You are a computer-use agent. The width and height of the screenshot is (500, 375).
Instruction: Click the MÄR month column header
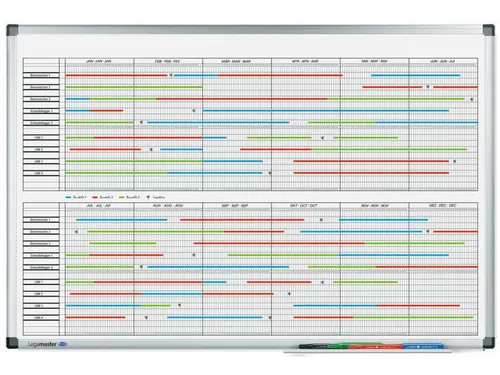click(236, 61)
